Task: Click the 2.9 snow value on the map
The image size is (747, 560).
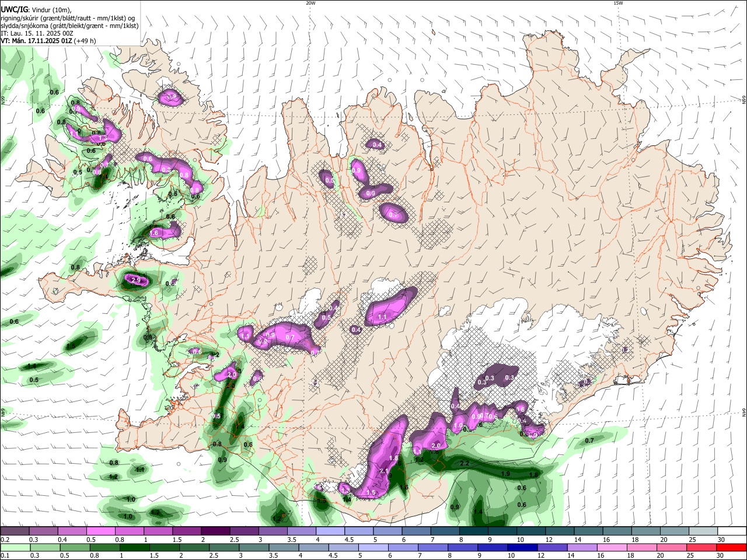Action: 136,281
